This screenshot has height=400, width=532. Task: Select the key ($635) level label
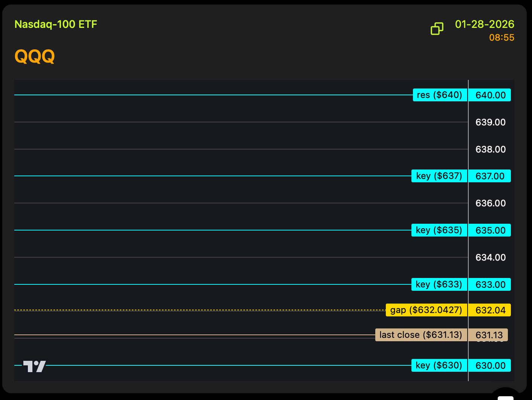click(439, 230)
